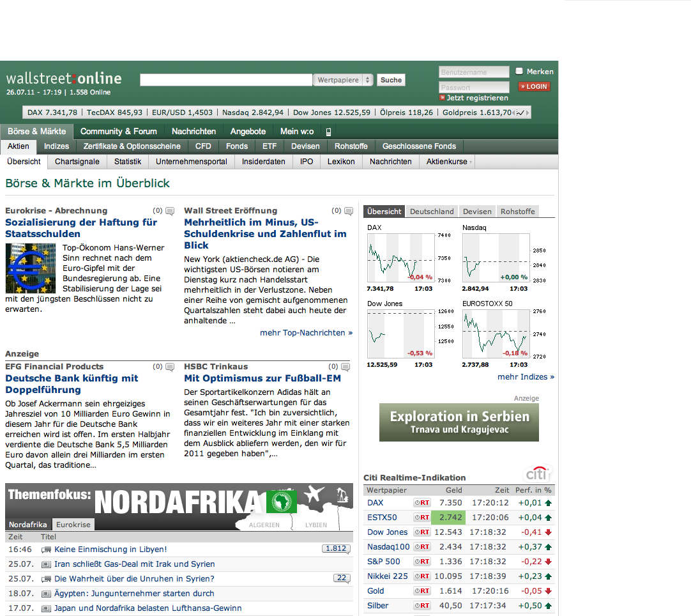Click the red LOGIN button
The width and height of the screenshot is (691, 616).
pos(534,86)
